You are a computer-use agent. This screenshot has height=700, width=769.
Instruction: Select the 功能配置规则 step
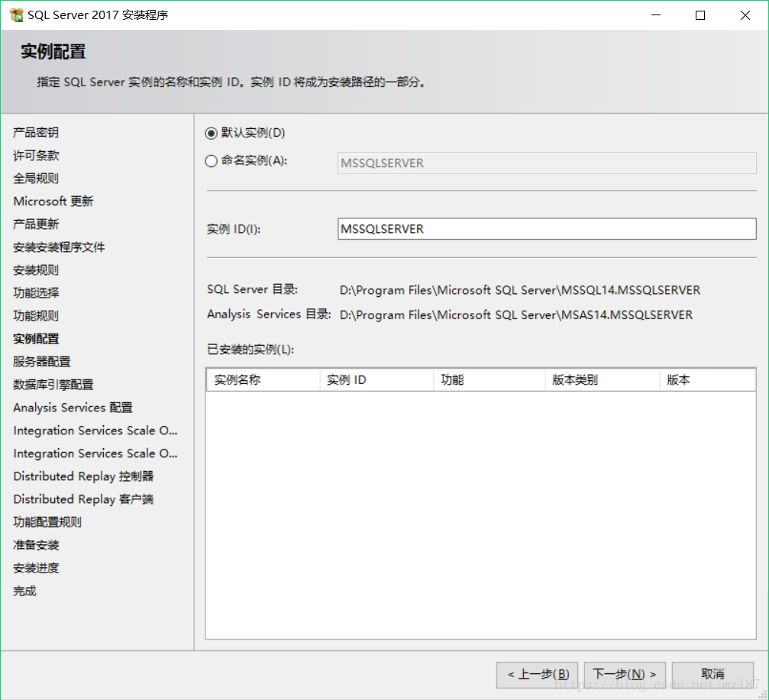point(47,523)
